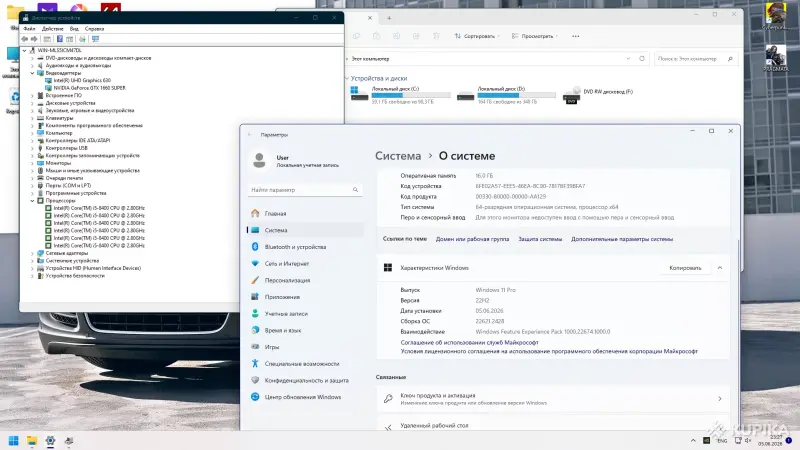This screenshot has width=800, height=450.
Task: Collapse the Характеристики Windows section chevron
Action: coord(720,268)
